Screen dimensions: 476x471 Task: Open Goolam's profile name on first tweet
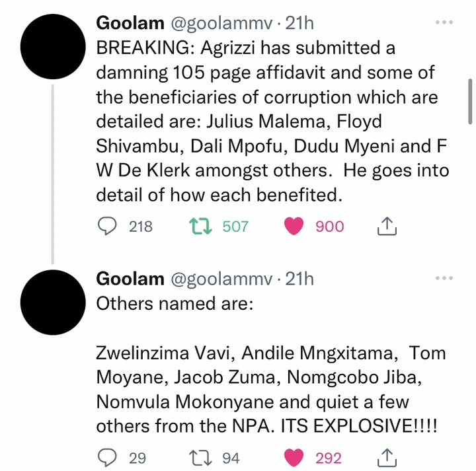click(x=130, y=23)
